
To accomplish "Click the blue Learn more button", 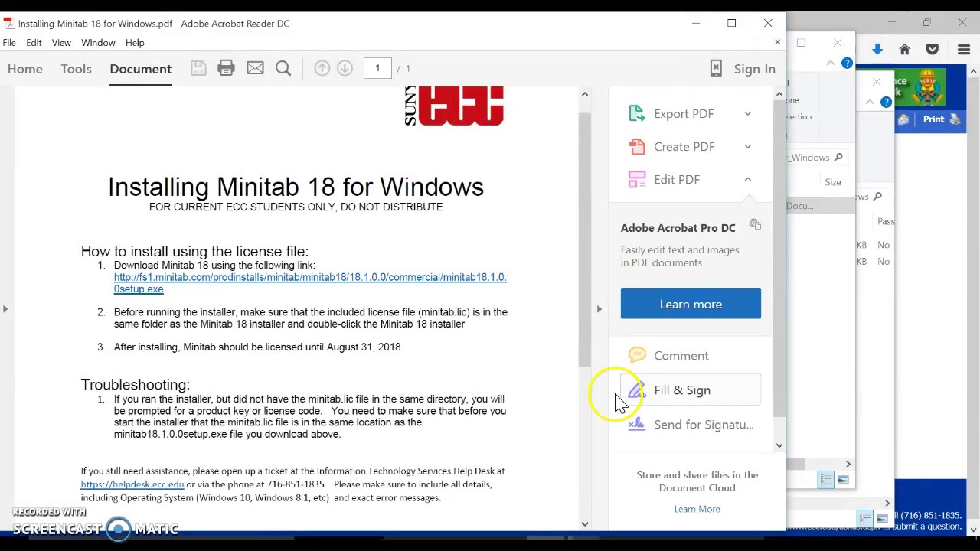I will click(691, 304).
